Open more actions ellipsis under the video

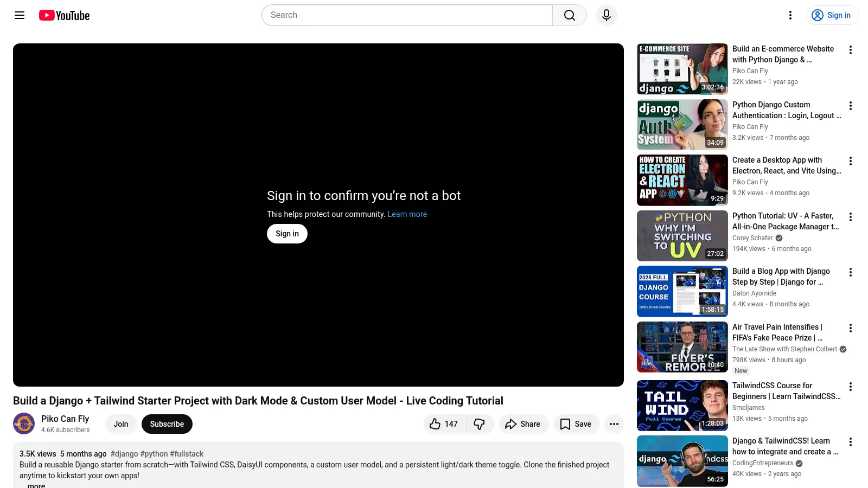(x=614, y=424)
